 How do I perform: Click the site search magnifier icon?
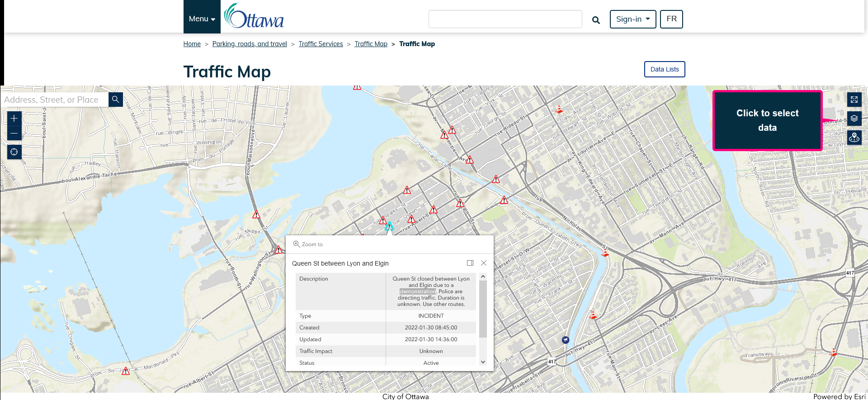[x=596, y=20]
